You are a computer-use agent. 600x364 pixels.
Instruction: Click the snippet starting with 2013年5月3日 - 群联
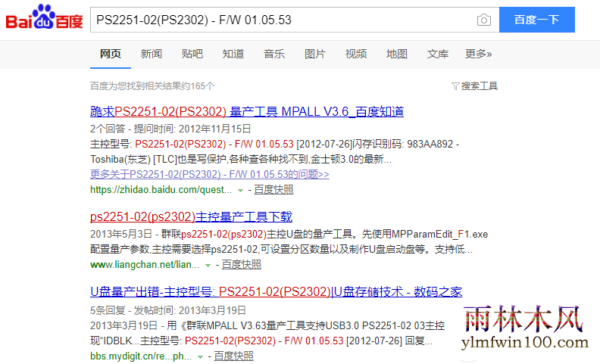point(289,234)
